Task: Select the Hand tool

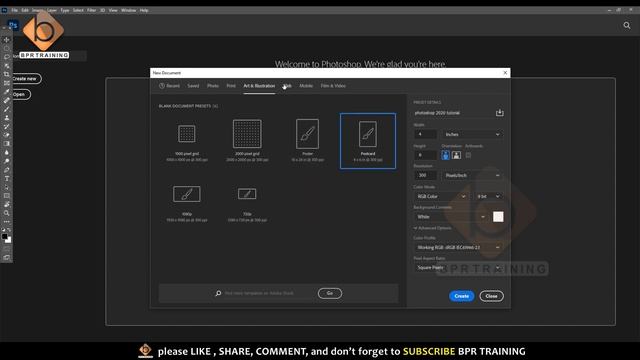Action: click(7, 204)
